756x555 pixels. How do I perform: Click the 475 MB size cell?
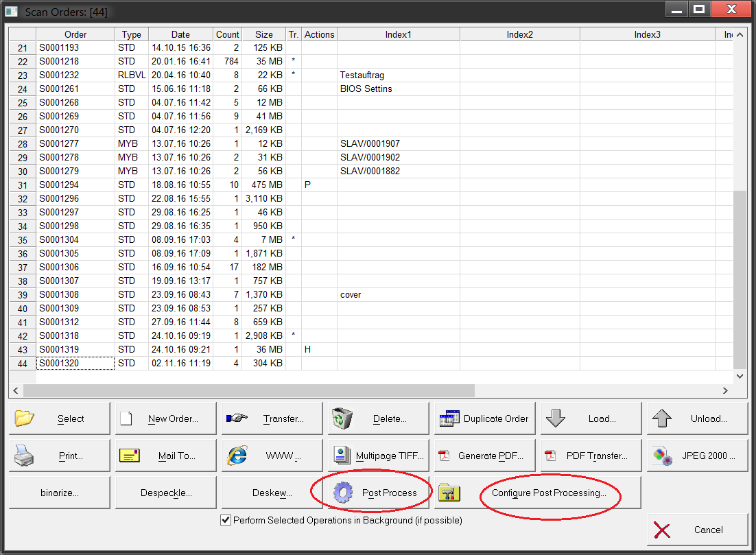point(263,185)
